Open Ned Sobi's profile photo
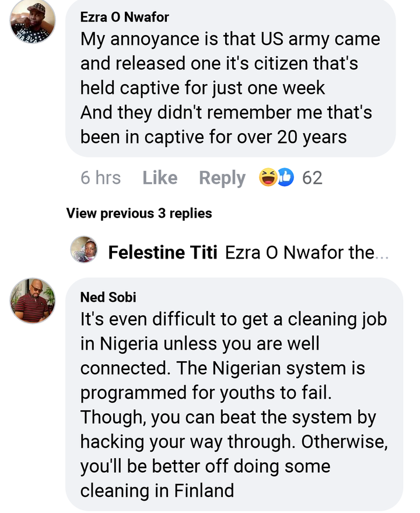This screenshot has height=513, width=420. pos(33,301)
